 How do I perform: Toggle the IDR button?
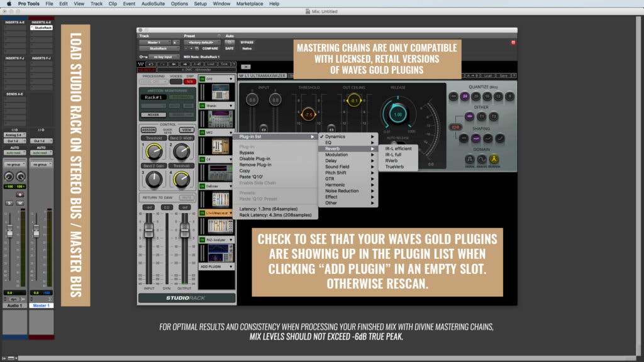pyautogui.click(x=455, y=127)
